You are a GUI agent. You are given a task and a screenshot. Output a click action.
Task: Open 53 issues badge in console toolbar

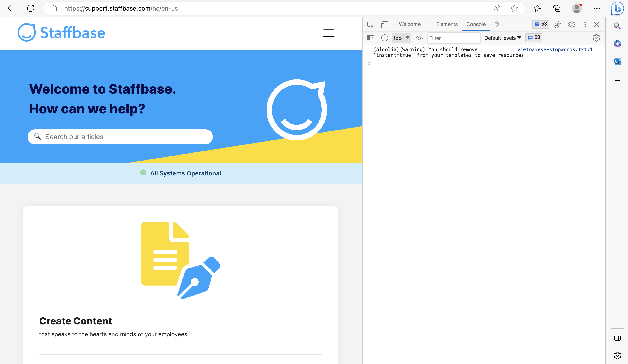[x=533, y=38]
